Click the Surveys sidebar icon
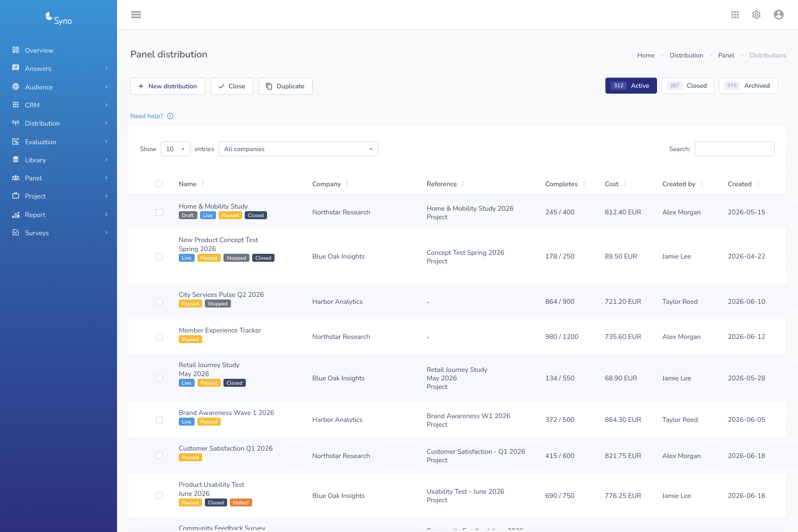This screenshot has width=798, height=532. tap(16, 232)
